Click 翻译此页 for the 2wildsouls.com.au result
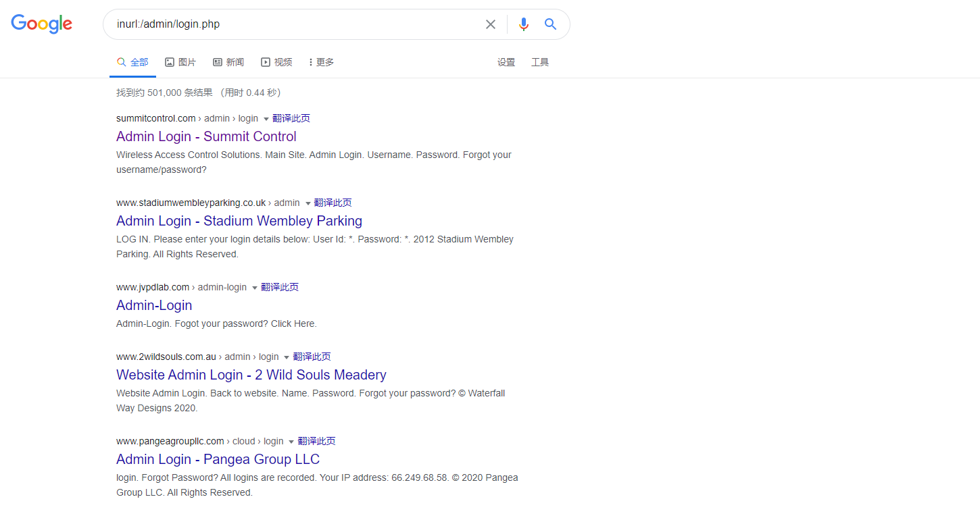This screenshot has height=520, width=980. pos(312,357)
